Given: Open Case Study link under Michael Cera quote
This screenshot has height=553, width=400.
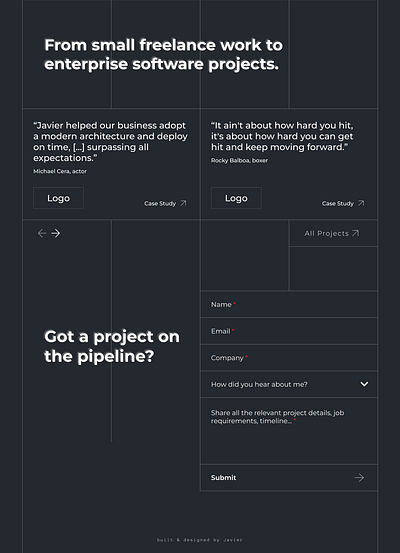Looking at the screenshot, I should coord(165,203).
